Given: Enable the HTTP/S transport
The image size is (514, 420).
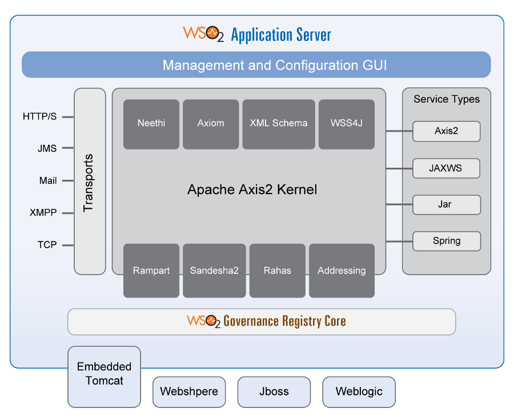Looking at the screenshot, I should [x=40, y=115].
